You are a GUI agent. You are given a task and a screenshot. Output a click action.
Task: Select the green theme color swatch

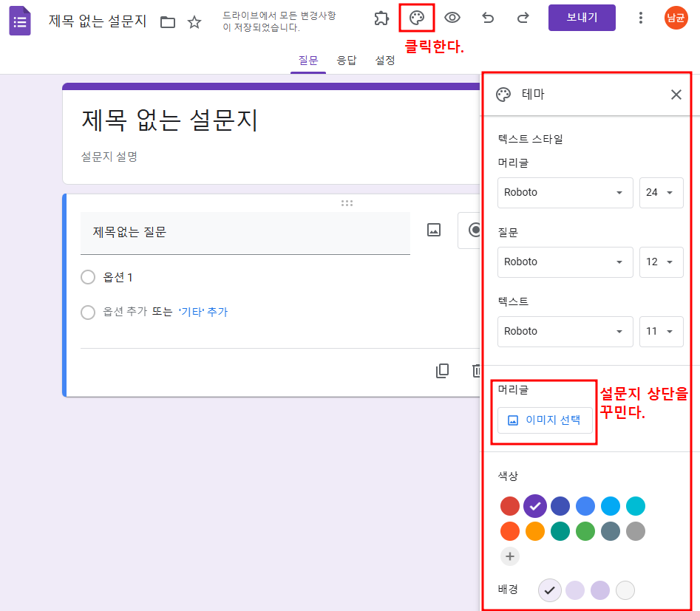coord(585,530)
